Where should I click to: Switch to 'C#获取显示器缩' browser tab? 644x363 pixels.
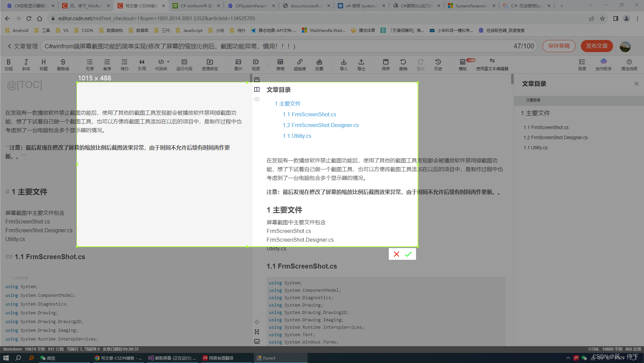click(30, 6)
